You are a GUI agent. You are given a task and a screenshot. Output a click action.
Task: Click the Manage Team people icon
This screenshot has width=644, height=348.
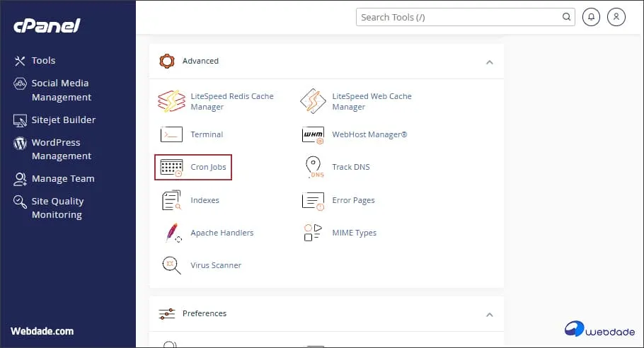pyautogui.click(x=20, y=179)
